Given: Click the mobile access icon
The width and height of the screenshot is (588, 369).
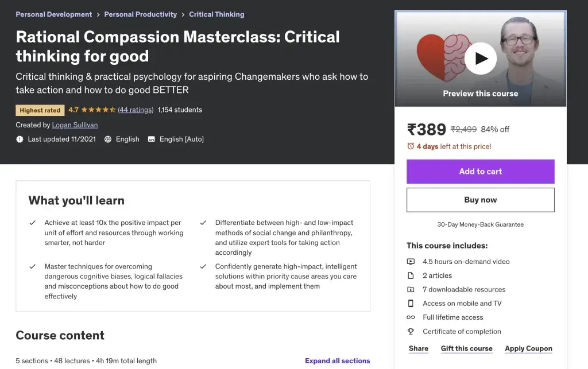Looking at the screenshot, I should [x=411, y=304].
